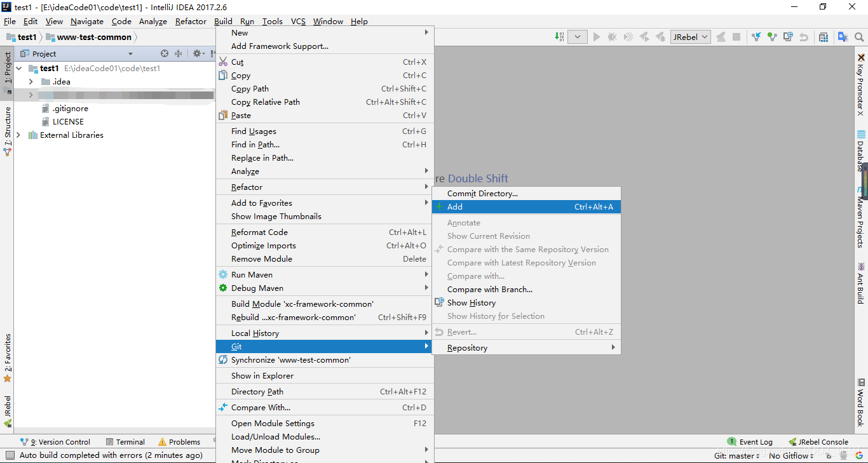Image resolution: width=868 pixels, height=463 pixels.
Task: Click the Search Everywhere magnifier
Action: click(859, 37)
